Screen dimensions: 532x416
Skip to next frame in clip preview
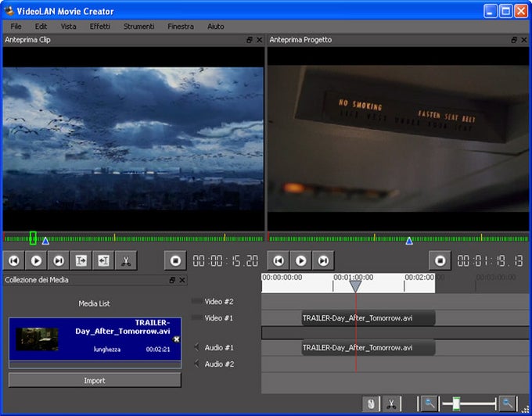point(59,260)
